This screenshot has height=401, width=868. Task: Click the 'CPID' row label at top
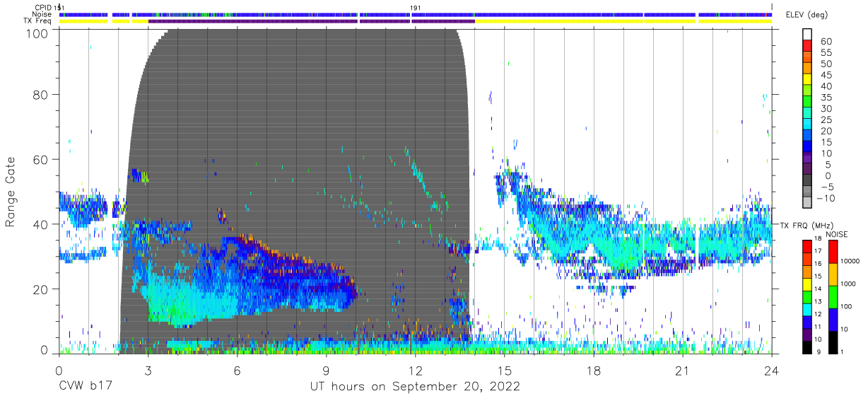point(43,8)
